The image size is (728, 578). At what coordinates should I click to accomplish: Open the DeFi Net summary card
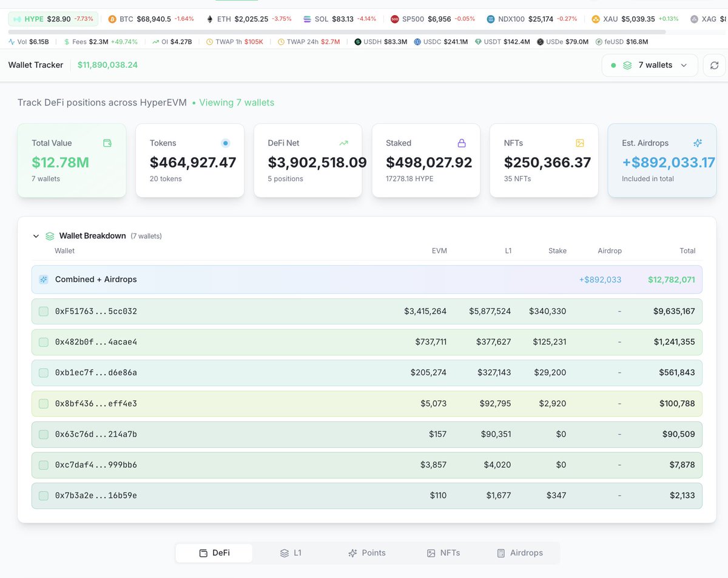(308, 161)
